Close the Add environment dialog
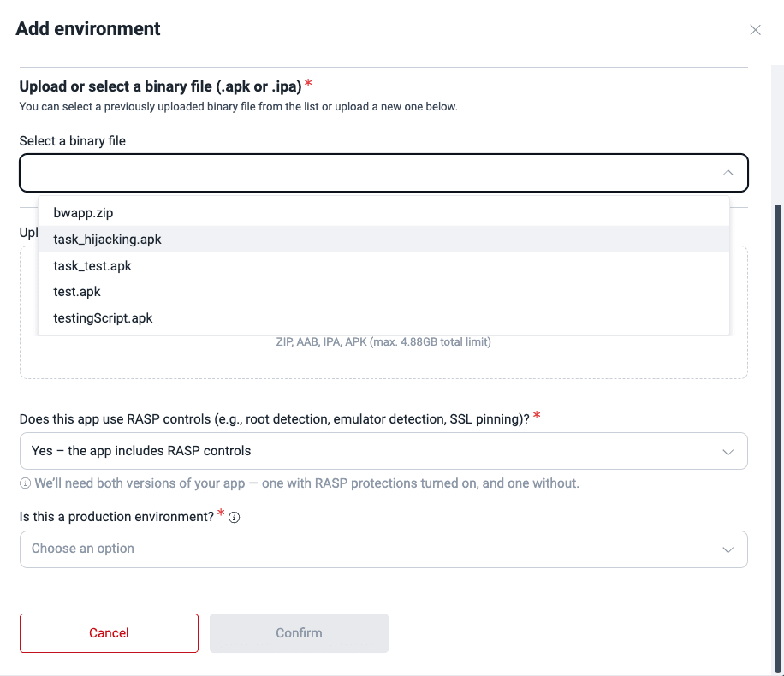This screenshot has height=676, width=784. click(x=756, y=29)
